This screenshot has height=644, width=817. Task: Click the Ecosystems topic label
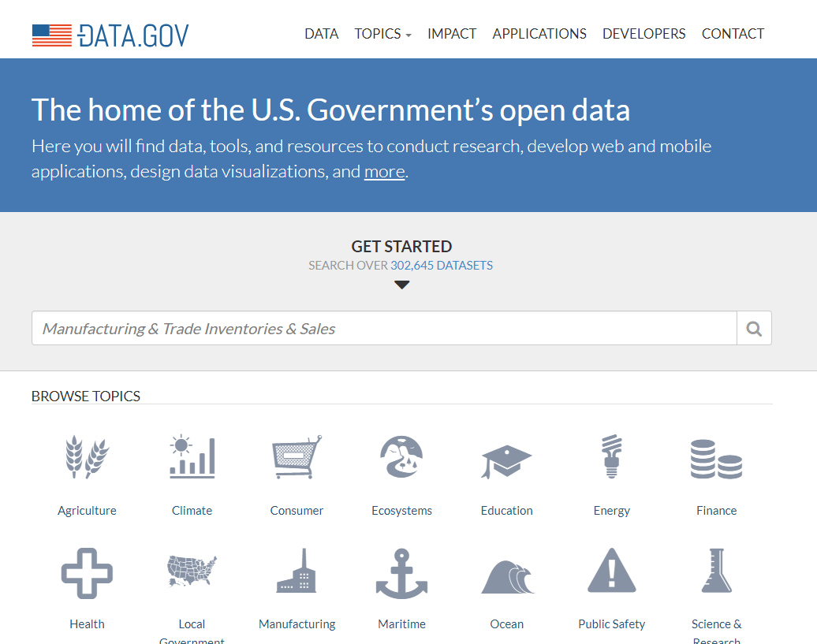[401, 511]
